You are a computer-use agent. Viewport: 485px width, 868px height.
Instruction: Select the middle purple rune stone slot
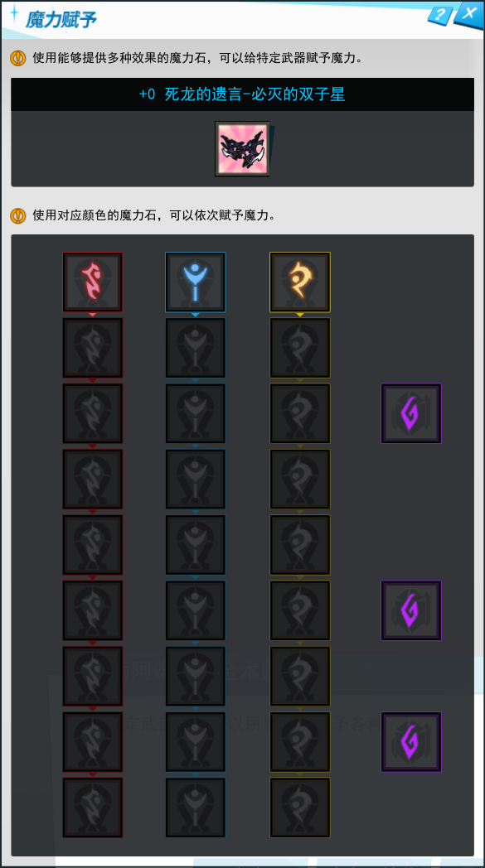tap(410, 610)
